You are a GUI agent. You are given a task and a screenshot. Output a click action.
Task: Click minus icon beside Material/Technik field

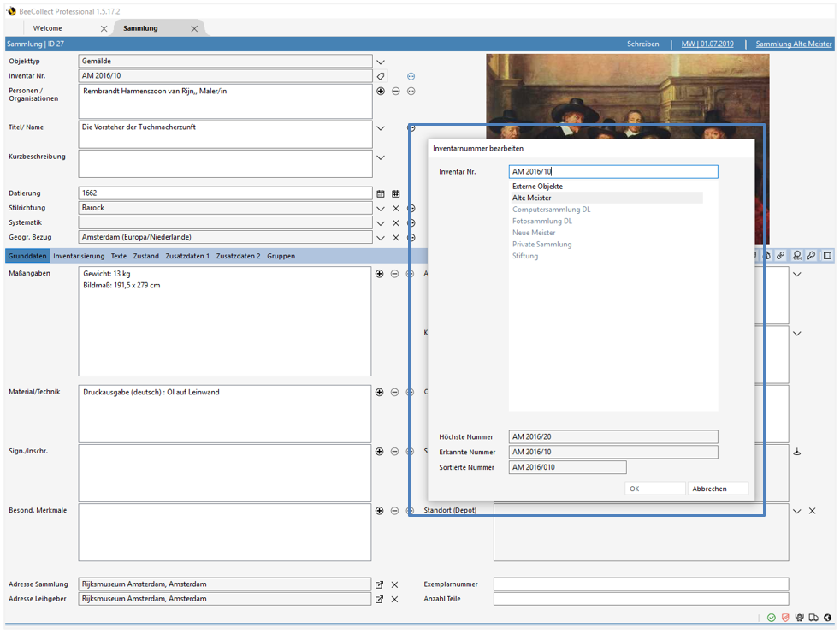pos(394,392)
